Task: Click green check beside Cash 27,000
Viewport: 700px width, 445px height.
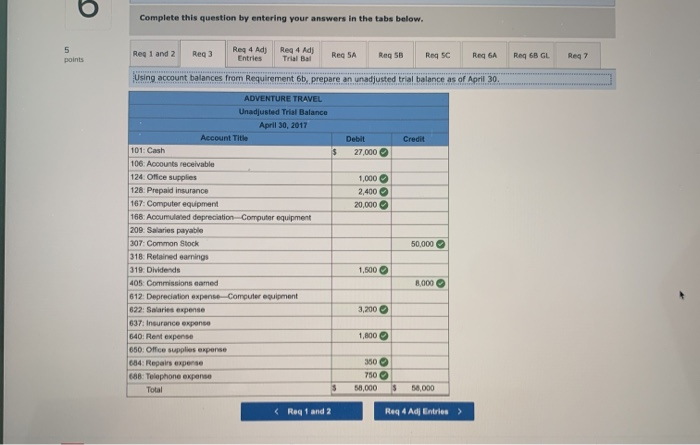Action: coord(383,152)
